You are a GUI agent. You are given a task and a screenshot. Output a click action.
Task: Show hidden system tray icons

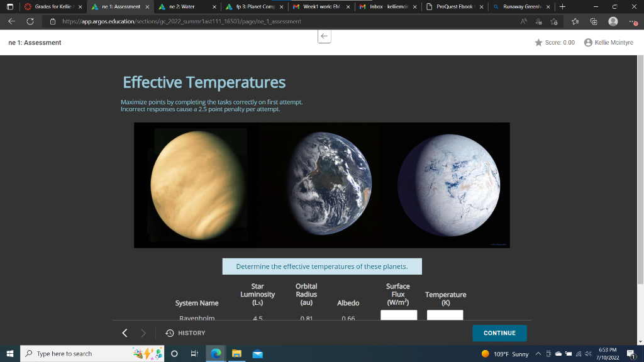(x=538, y=354)
